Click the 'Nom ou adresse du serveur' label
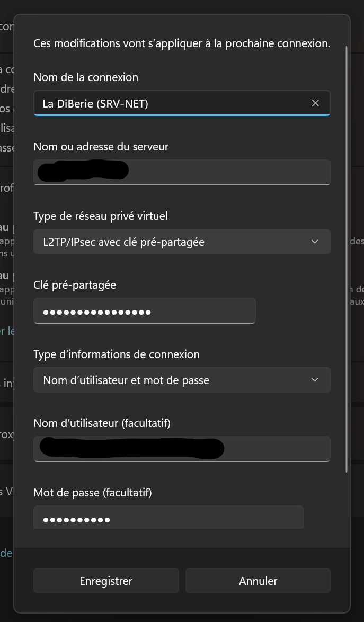 click(101, 146)
